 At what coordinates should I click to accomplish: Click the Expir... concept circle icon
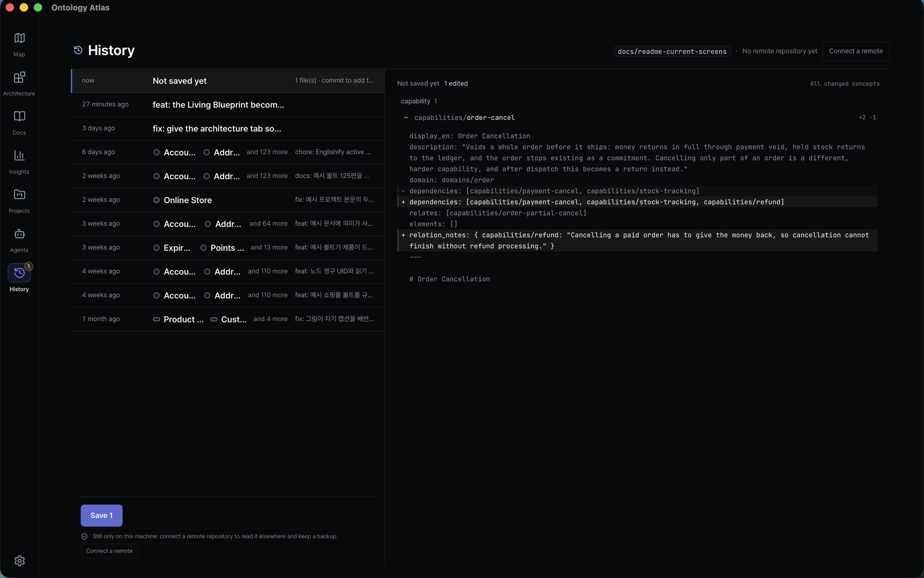(x=156, y=248)
